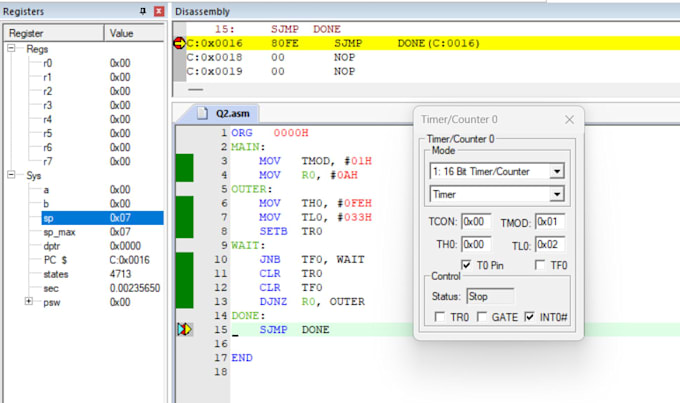Screen dimensions: 680x403
Task: Click source line 12 CLR TF0
Action: point(291,288)
